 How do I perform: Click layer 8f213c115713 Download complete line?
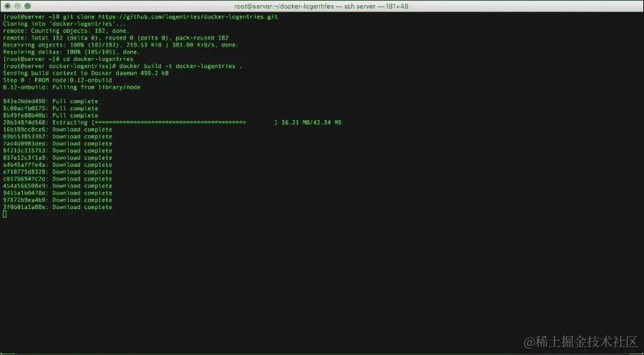point(57,150)
